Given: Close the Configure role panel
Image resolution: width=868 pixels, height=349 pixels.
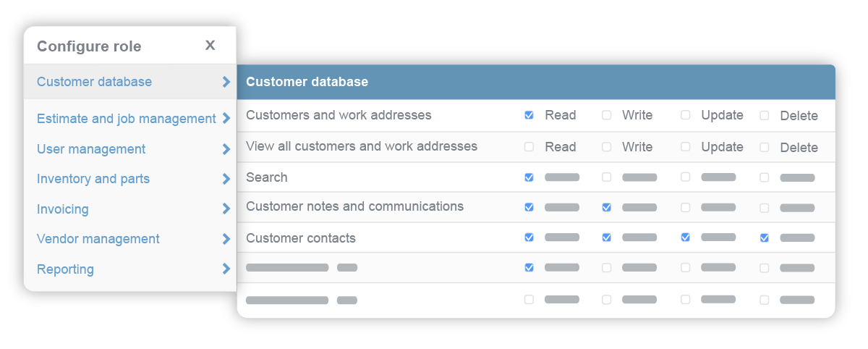Looking at the screenshot, I should 210,46.
